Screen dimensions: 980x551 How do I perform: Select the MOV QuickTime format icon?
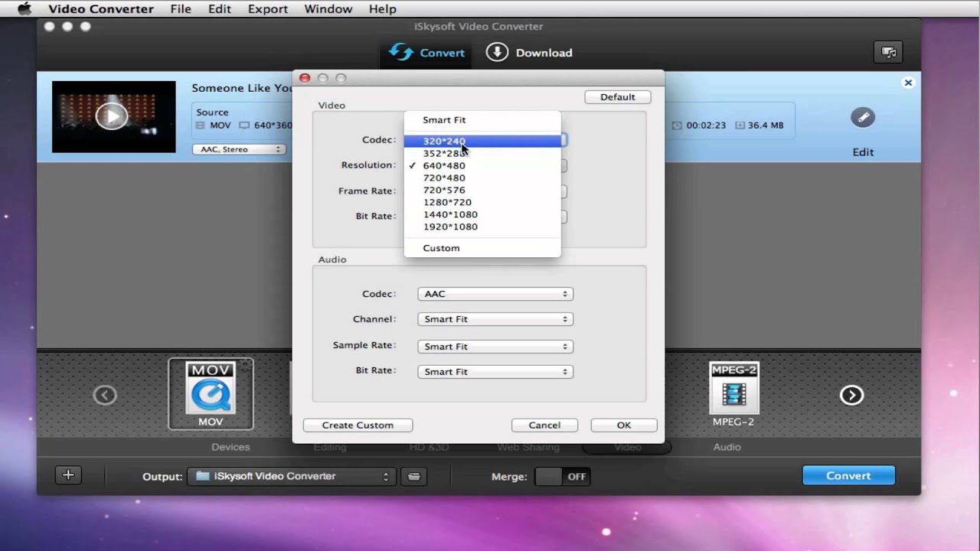pos(211,393)
